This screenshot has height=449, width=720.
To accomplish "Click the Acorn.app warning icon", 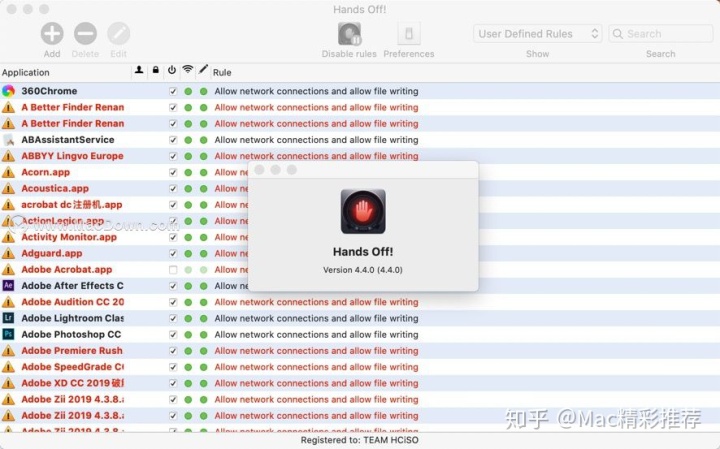I will click(8, 172).
